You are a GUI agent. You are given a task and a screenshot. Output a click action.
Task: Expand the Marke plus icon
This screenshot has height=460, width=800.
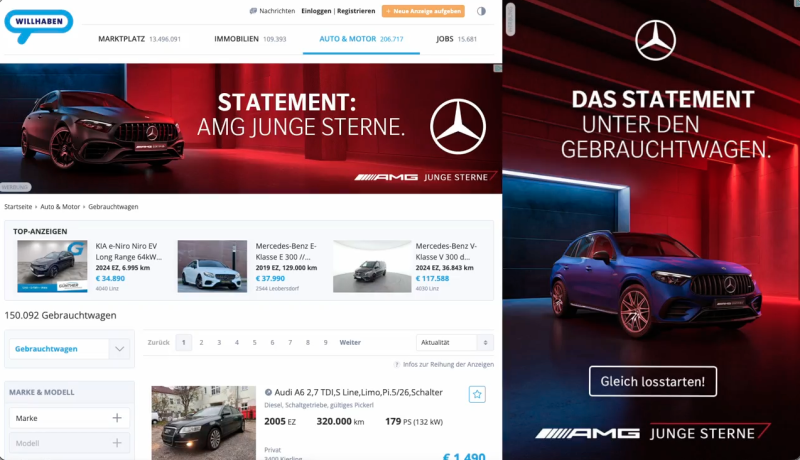pyautogui.click(x=117, y=418)
